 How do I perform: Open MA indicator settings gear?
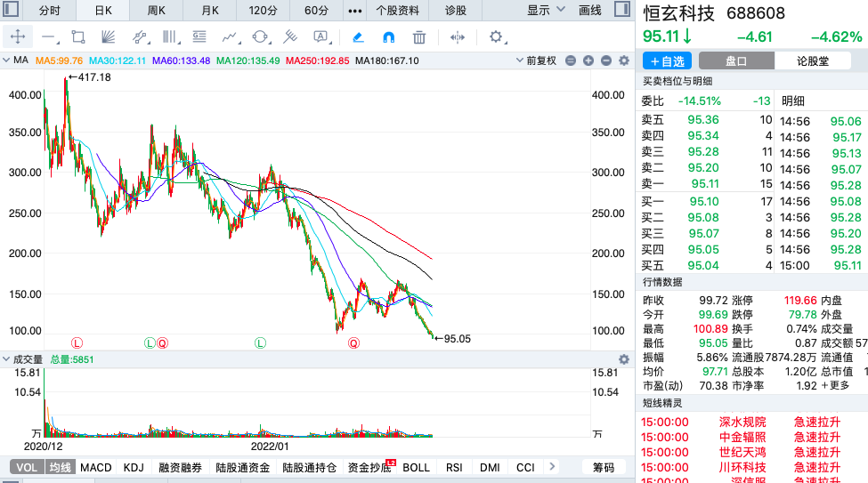[x=624, y=60]
